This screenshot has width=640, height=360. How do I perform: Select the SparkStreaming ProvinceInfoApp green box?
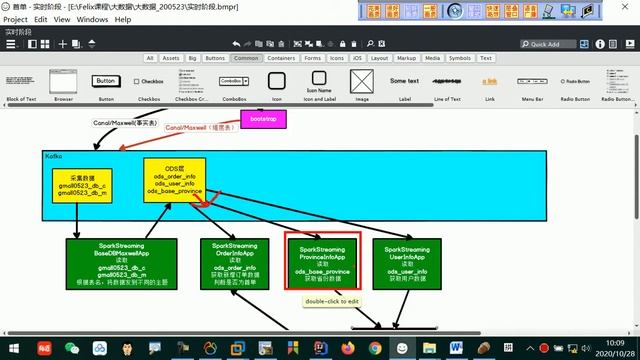tap(322, 264)
